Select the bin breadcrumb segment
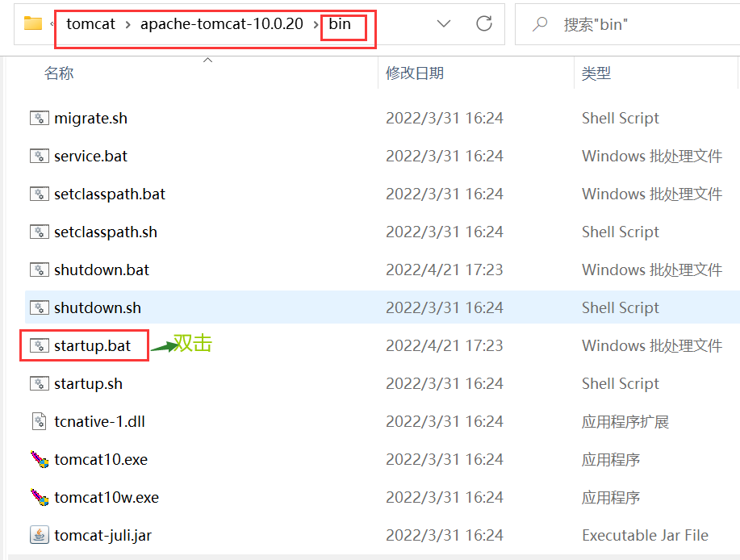Viewport: 740px width, 560px height. 340,23
